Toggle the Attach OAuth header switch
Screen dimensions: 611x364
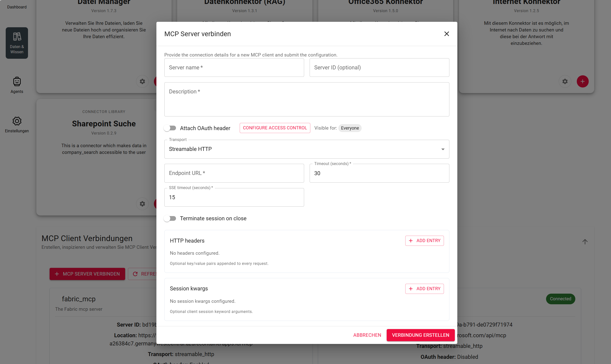click(170, 128)
